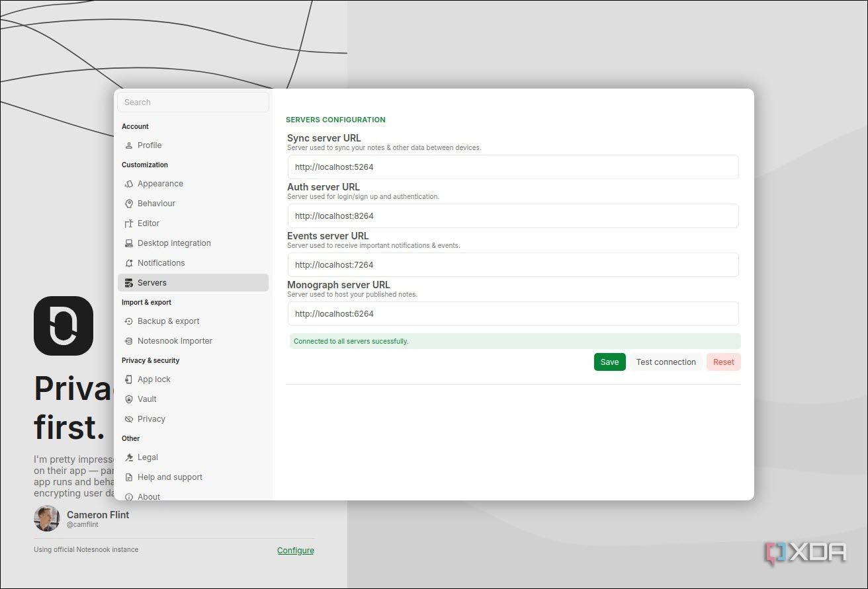Viewport: 868px width, 589px height.
Task: Go to Backup & export settings
Action: (x=193, y=321)
